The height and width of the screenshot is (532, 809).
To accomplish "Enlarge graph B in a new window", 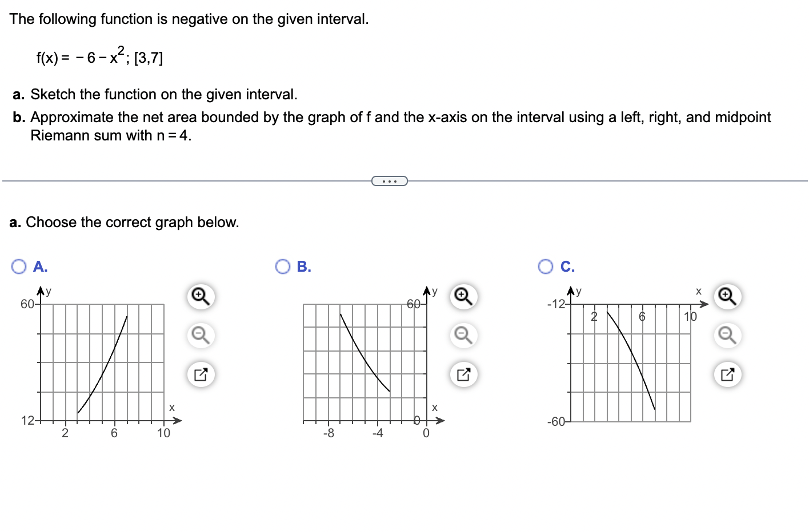I will [463, 374].
